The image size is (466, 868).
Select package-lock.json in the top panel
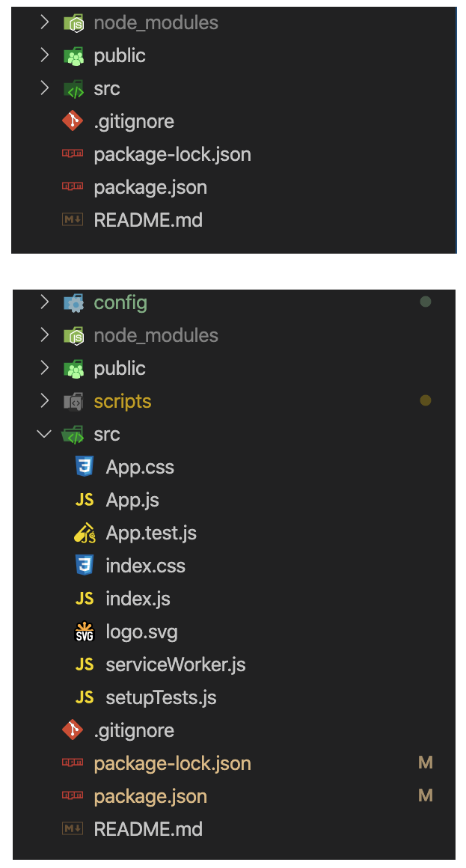[x=172, y=154]
